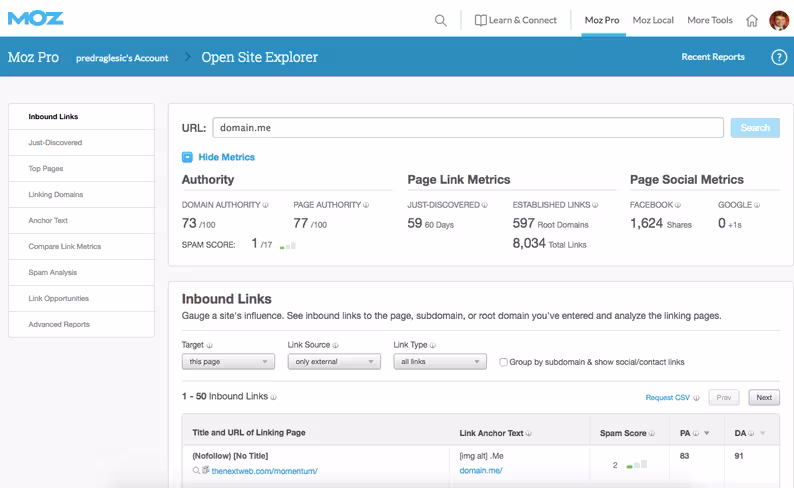Click the Moz logo
The image size is (794, 488).
35,19
